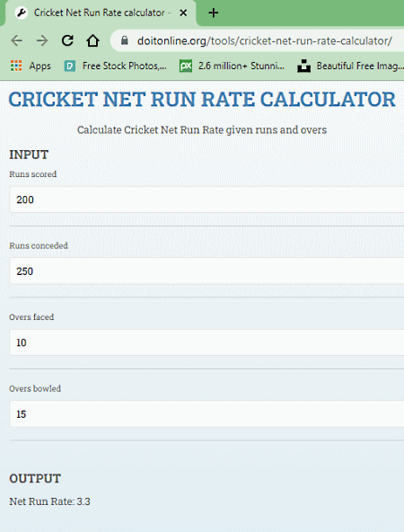
Task: Click the Pexels bookmark favicon
Action: tap(70, 66)
